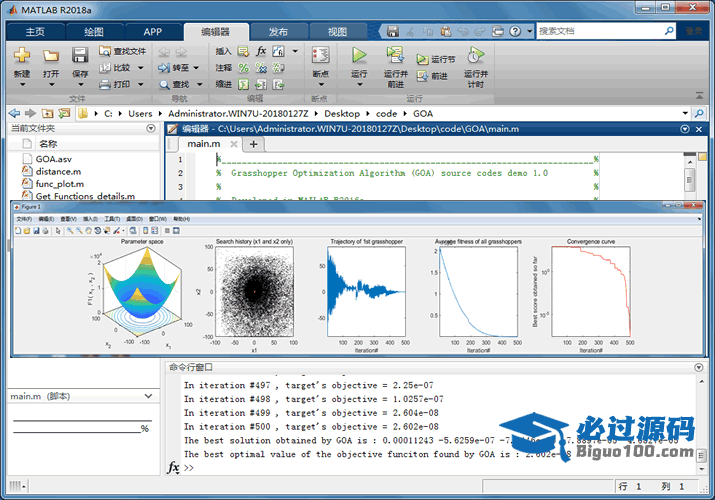Click the quick access save icon
The image size is (715, 500).
(393, 31)
